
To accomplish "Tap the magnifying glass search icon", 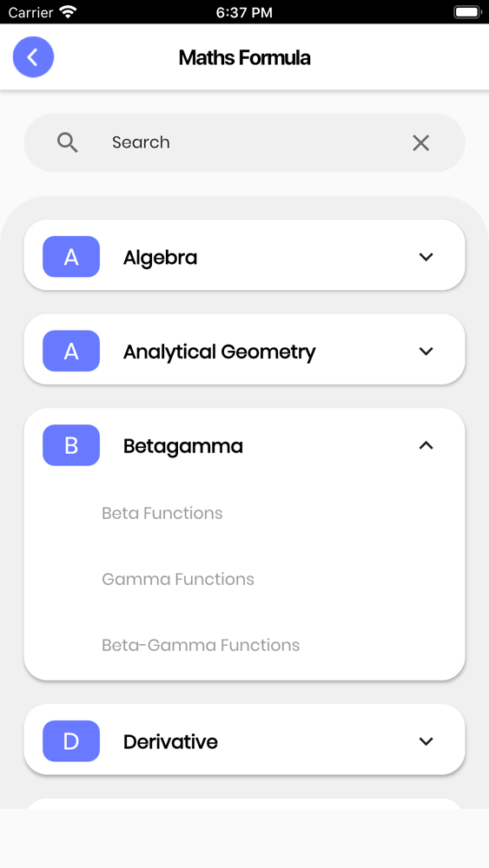I will click(68, 143).
